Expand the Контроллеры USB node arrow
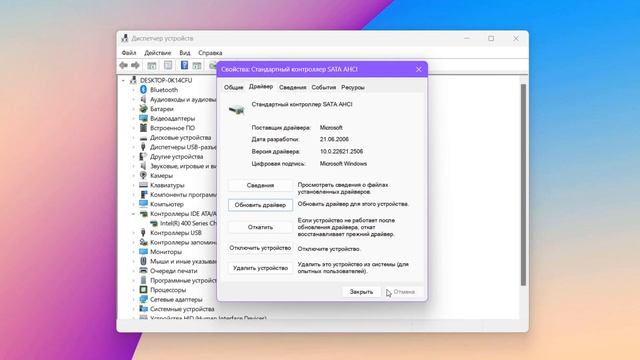Viewport: 640px width, 360px height. click(x=133, y=233)
